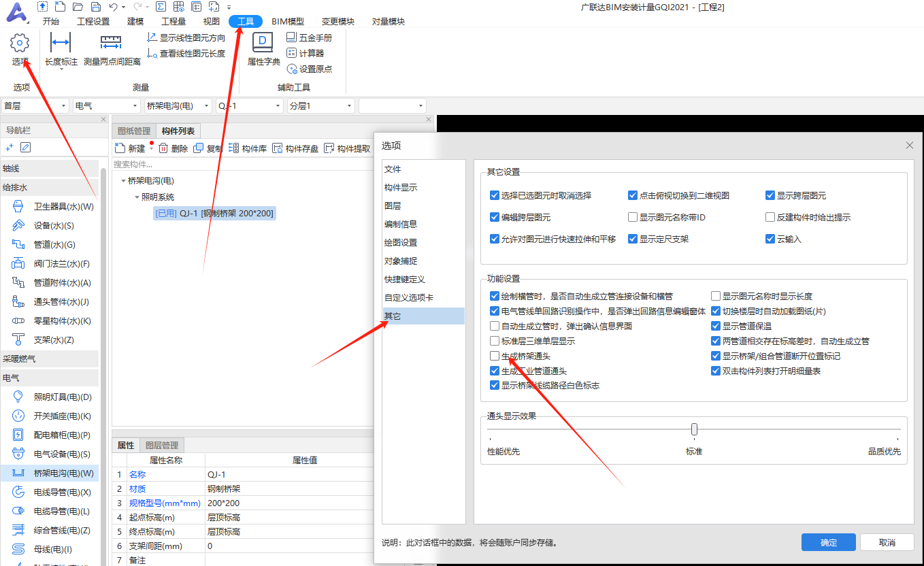Confirm with the 确定 button

pyautogui.click(x=829, y=542)
